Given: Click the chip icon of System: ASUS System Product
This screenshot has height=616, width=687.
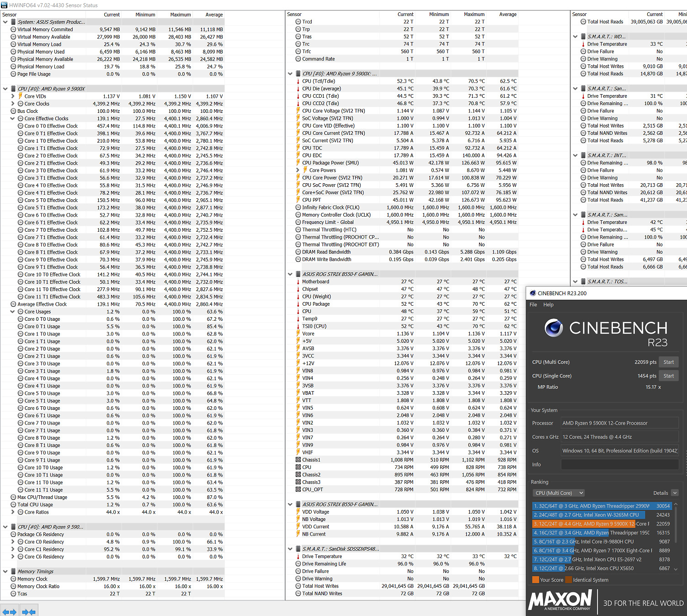Looking at the screenshot, I should pyautogui.click(x=13, y=22).
